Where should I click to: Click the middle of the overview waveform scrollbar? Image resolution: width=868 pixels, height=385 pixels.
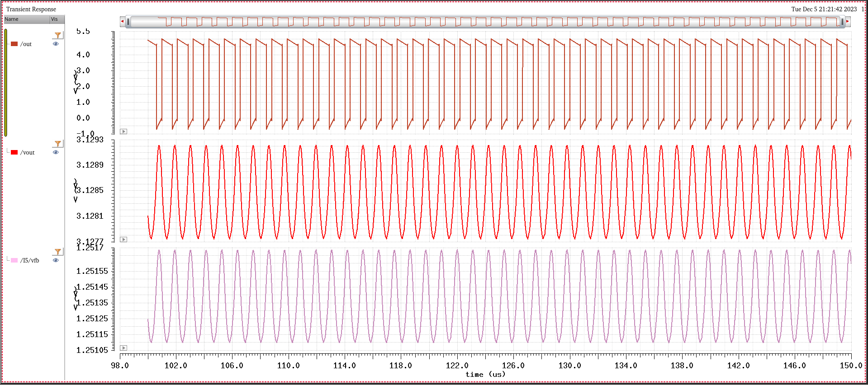485,21
